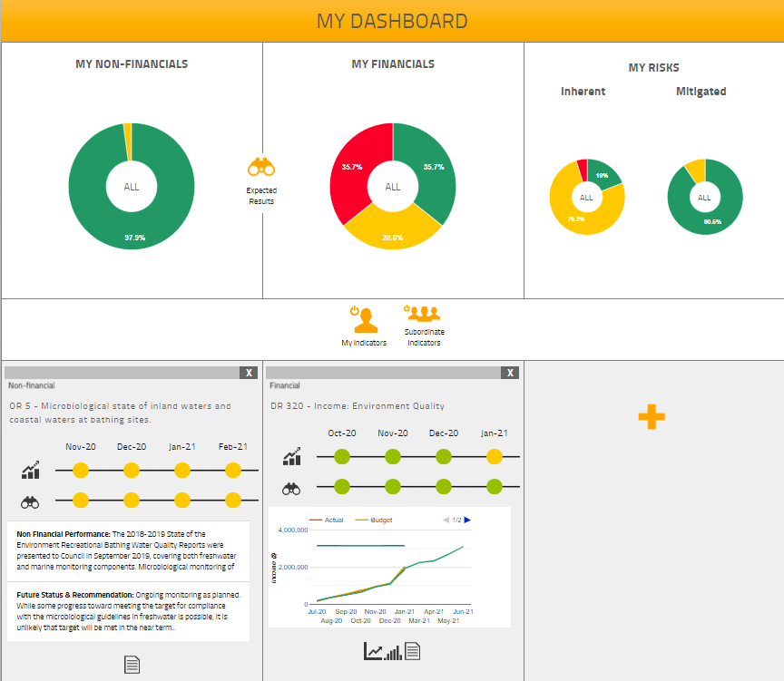Switch Financial card to bar chart view

point(393,653)
